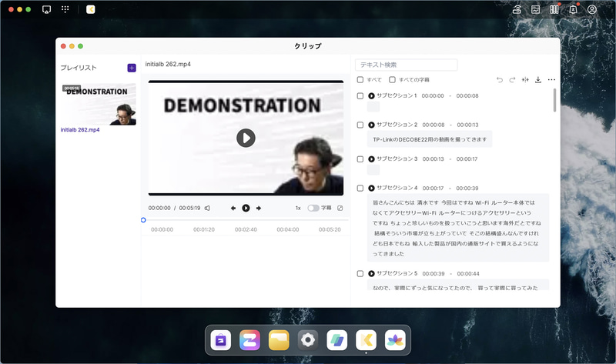Click the columns icon with the red dot
The height and width of the screenshot is (364, 616).
pos(554,9)
